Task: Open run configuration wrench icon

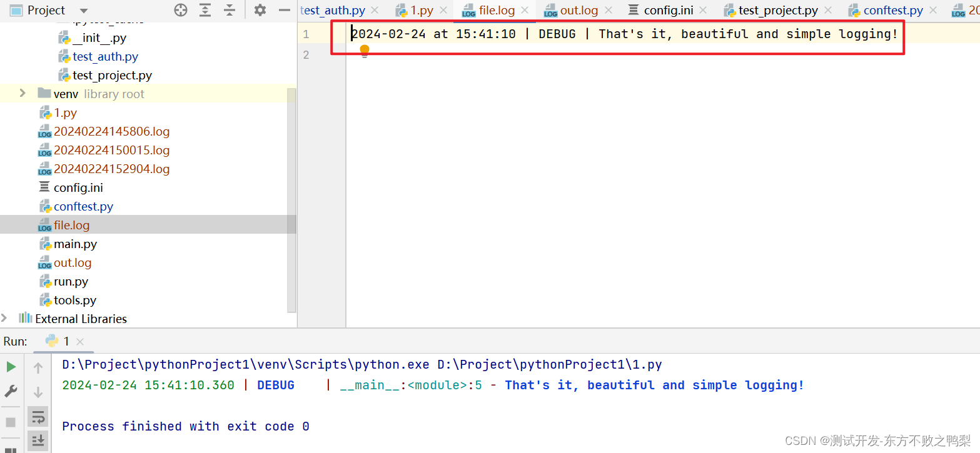Action: (x=11, y=391)
